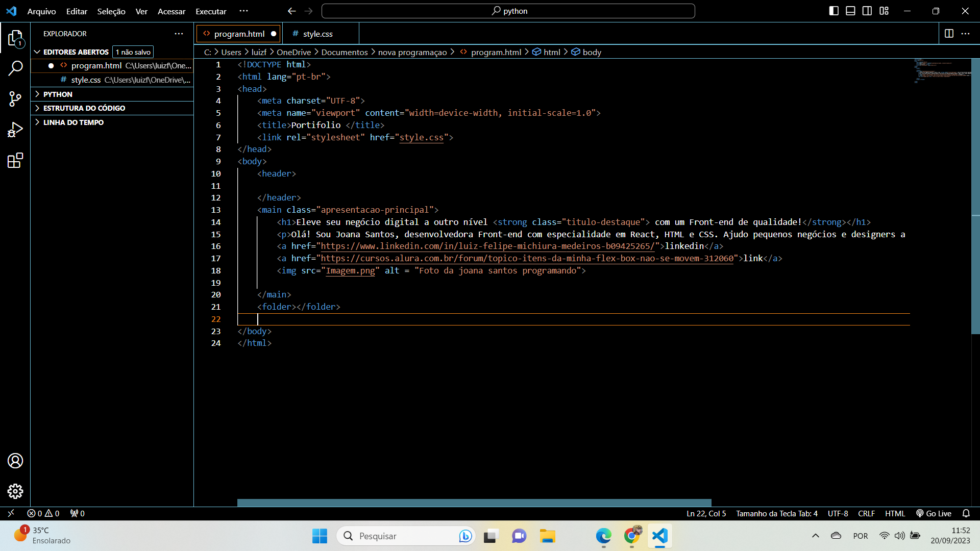Open the style.css link in line 7
Viewport: 980px width, 551px height.
(x=422, y=137)
